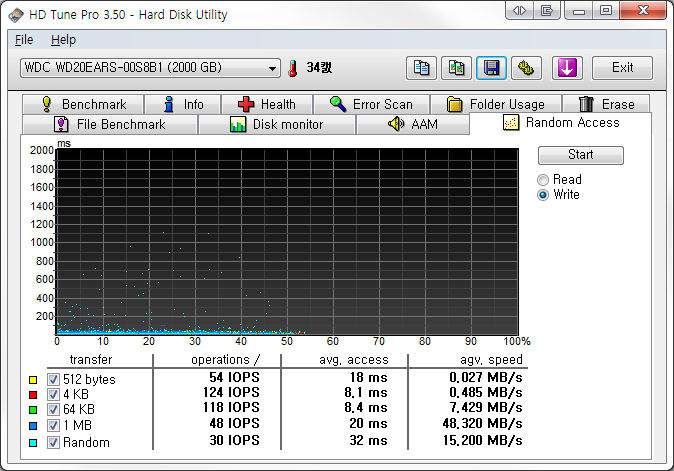Click the 8.4 ms access value
Screen dimensions: 674x471
(366, 407)
